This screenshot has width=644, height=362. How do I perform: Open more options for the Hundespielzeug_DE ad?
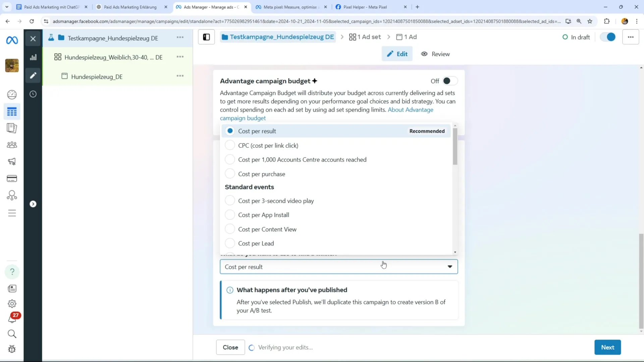[x=180, y=76]
